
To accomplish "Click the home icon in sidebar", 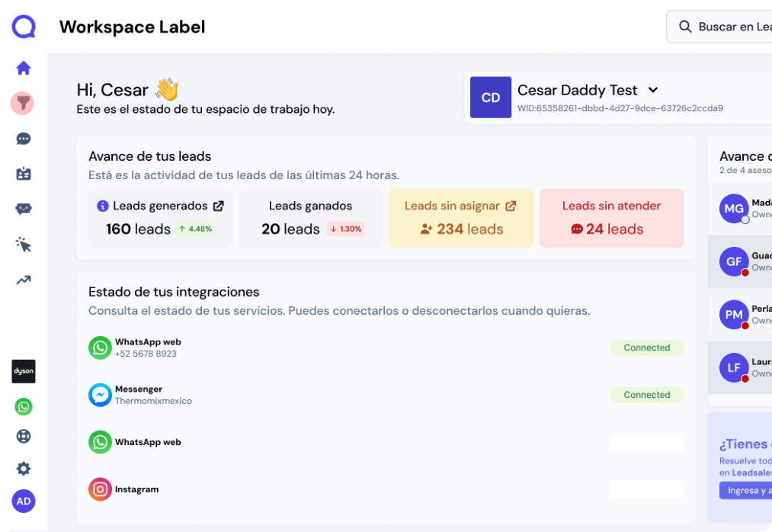I will point(24,69).
